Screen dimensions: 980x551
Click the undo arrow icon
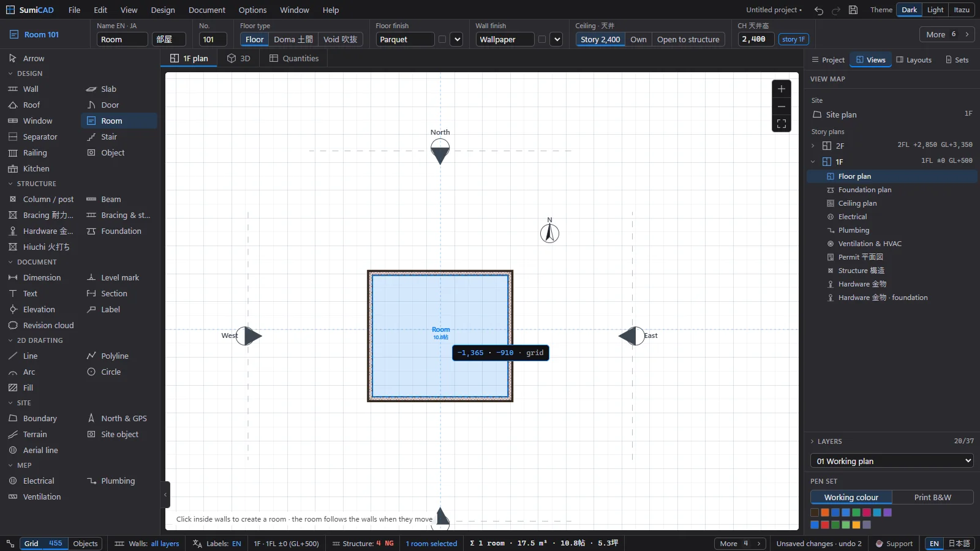819,10
